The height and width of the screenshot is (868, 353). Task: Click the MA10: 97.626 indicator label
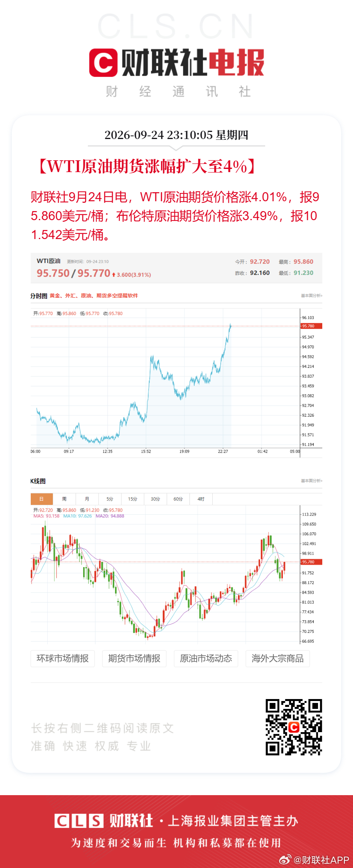[x=78, y=516]
